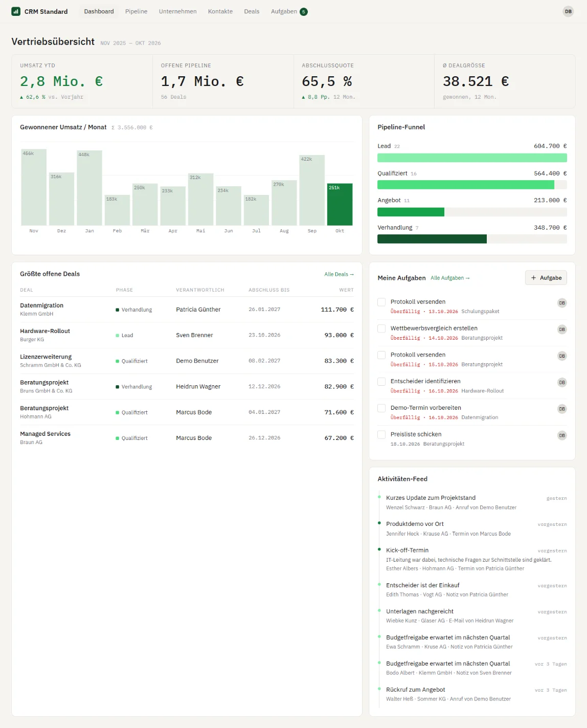
Task: Check the Entscheider identifizieren task
Action: (x=381, y=382)
